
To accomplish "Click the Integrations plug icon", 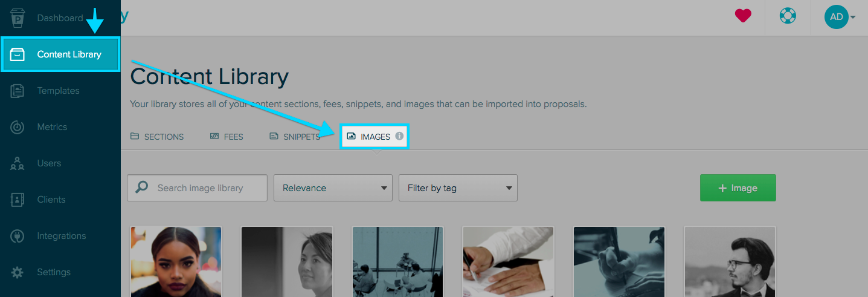I will [x=18, y=236].
